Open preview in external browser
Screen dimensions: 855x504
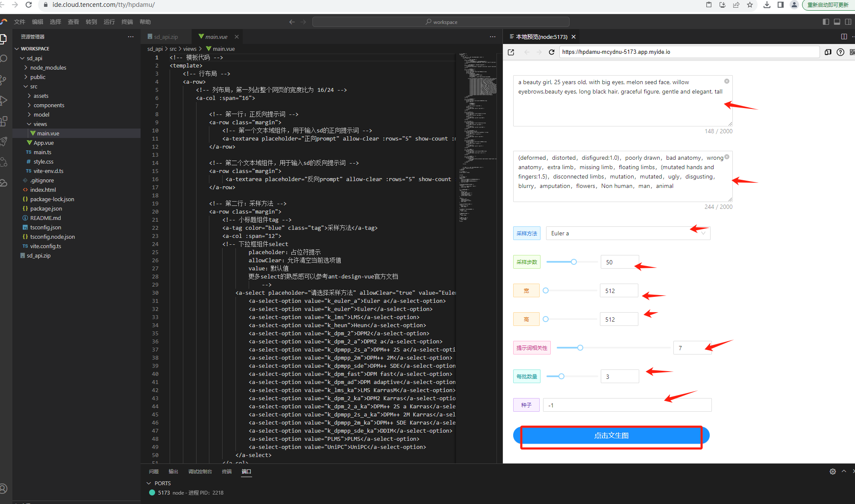pyautogui.click(x=511, y=52)
